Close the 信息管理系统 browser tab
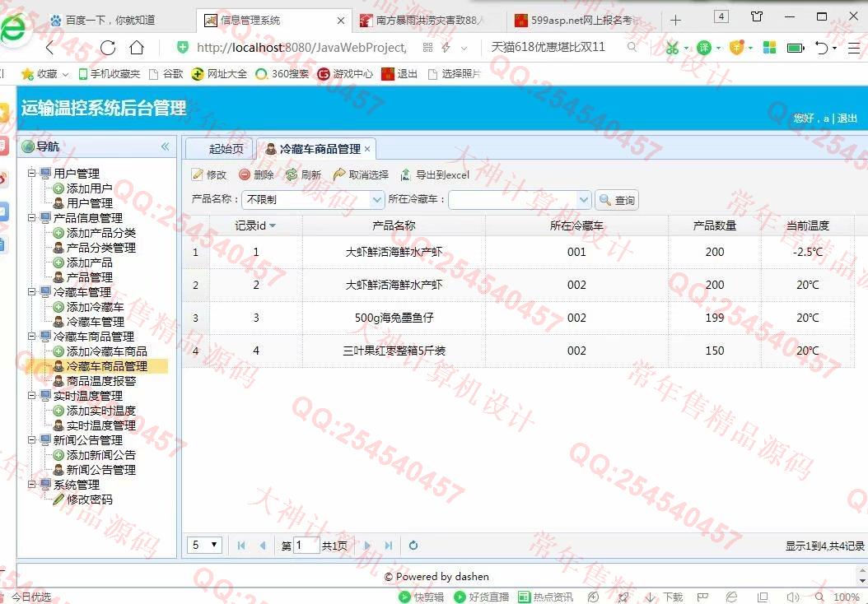Image resolution: width=868 pixels, height=604 pixels. [x=341, y=21]
